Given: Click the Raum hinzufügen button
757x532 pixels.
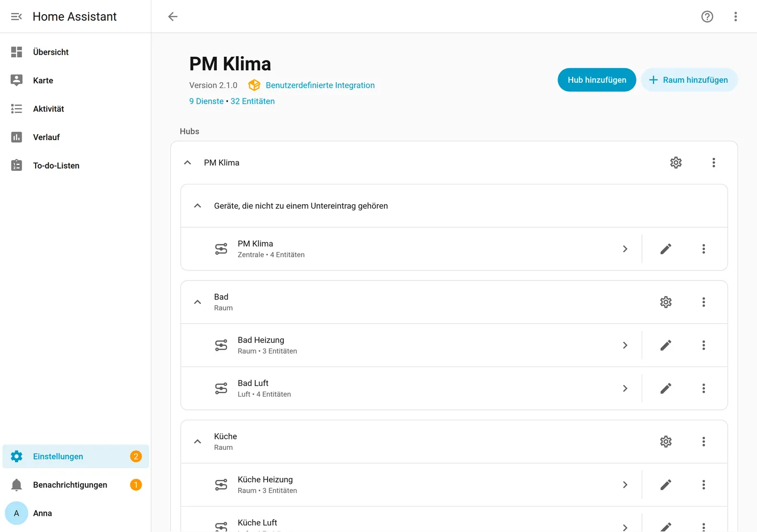Looking at the screenshot, I should (689, 80).
